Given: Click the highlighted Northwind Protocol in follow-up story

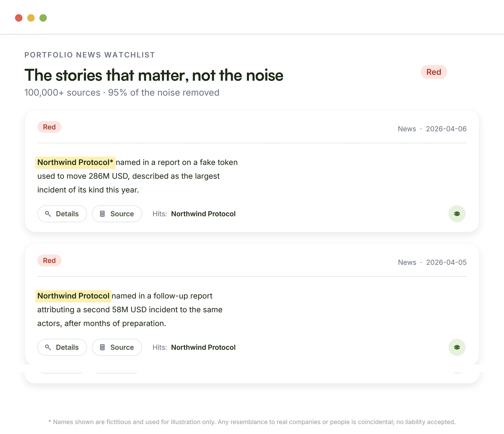Looking at the screenshot, I should tap(73, 296).
